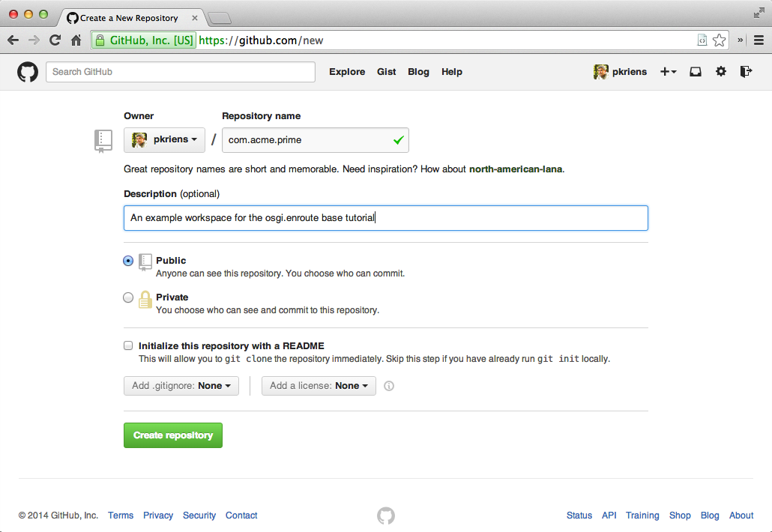Click the Create repository button

pos(173,435)
